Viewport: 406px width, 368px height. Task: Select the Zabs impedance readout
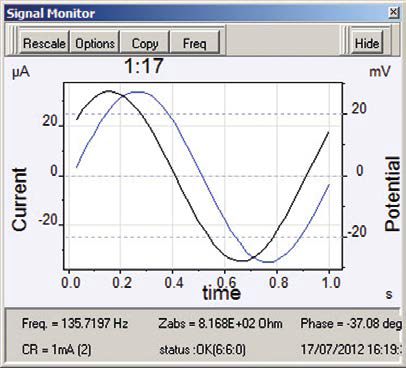[220, 323]
